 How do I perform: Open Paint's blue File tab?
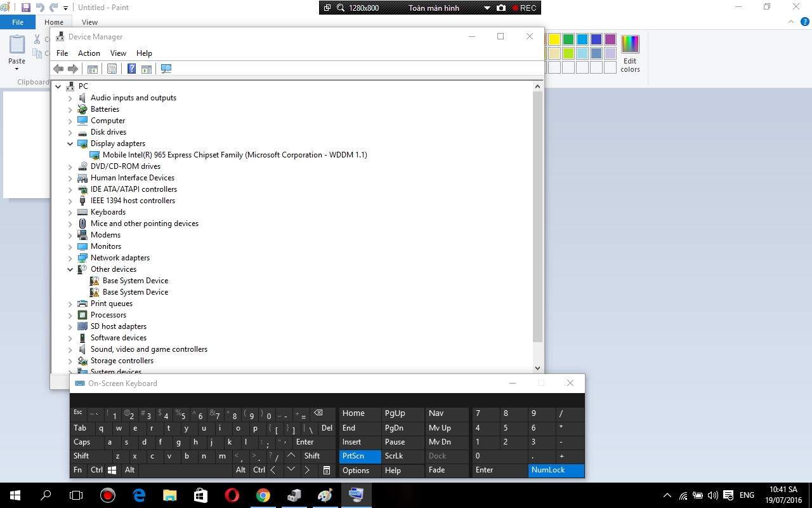pyautogui.click(x=18, y=22)
